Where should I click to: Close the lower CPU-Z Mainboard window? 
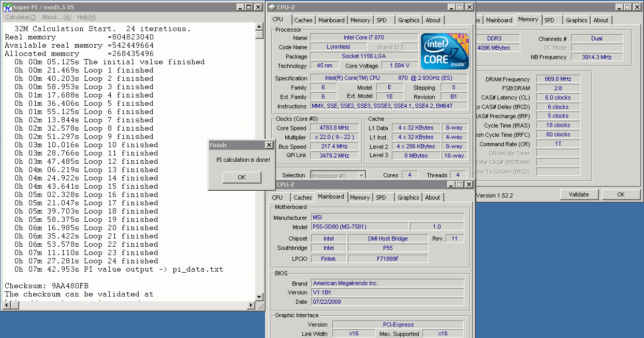pos(469,185)
